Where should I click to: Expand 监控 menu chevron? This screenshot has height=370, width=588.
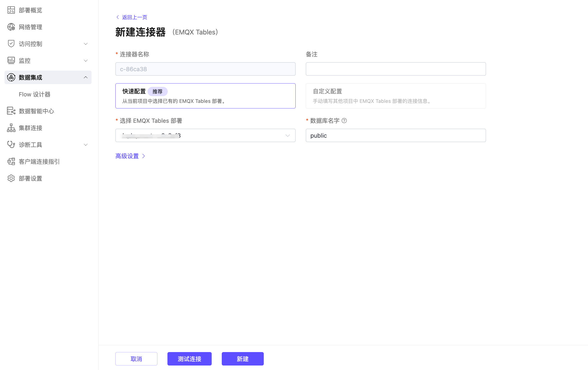point(86,61)
